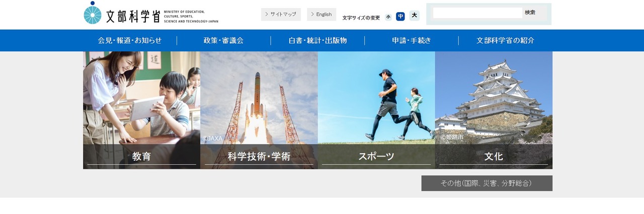Screen dimensions: 644x214
Task: Set text size to small 小
Action: click(x=388, y=17)
